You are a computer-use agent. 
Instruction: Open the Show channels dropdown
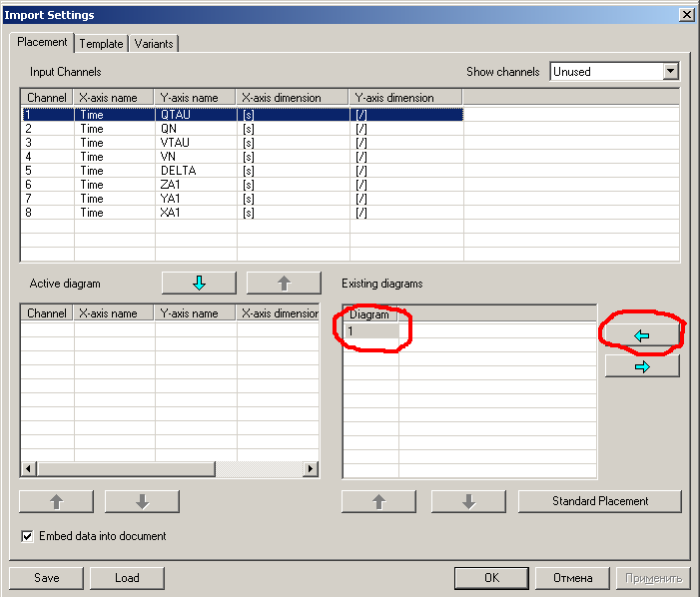(670, 72)
